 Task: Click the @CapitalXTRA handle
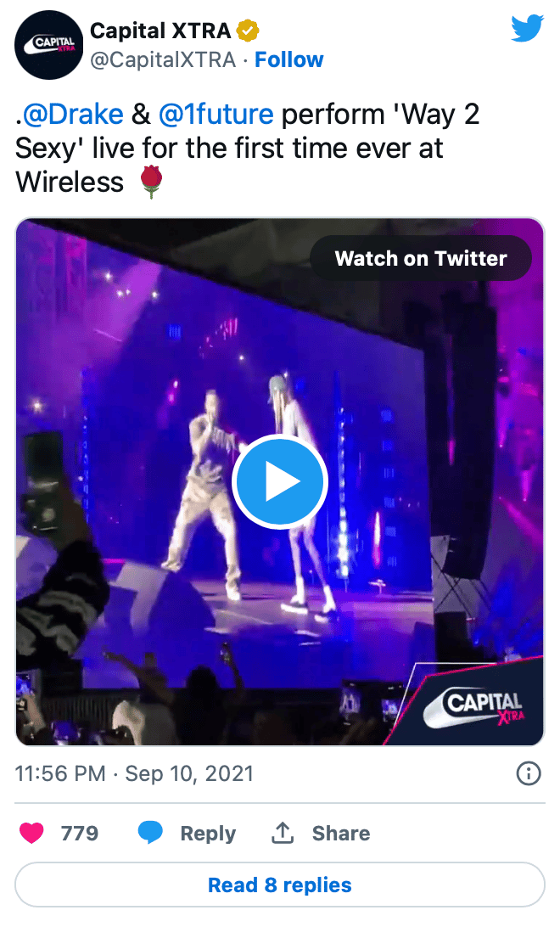pyautogui.click(x=162, y=59)
